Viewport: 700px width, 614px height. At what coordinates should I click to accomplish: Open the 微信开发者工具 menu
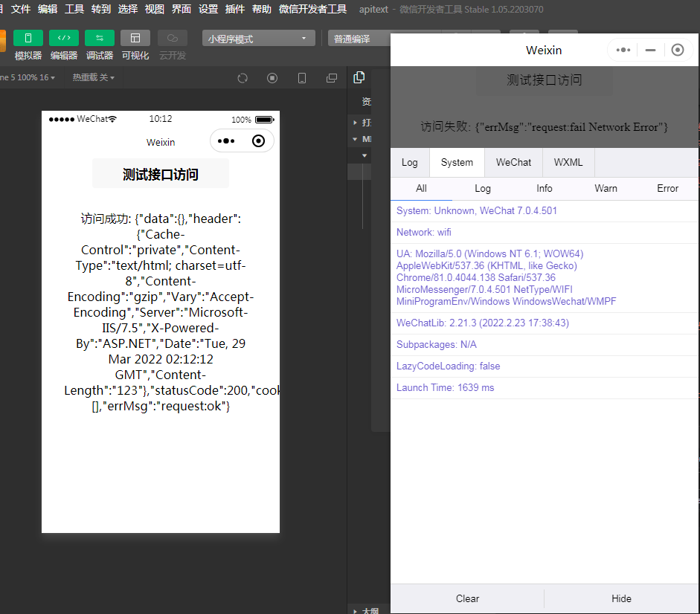coord(312,9)
